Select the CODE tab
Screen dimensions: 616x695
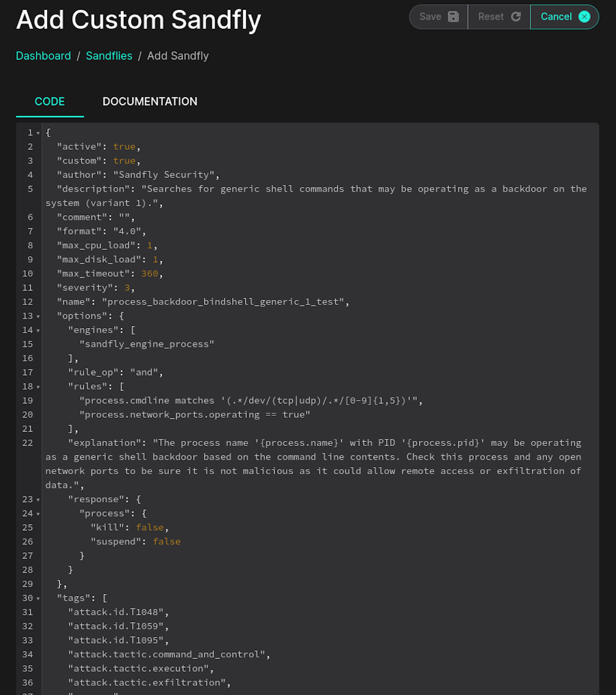[49, 101]
